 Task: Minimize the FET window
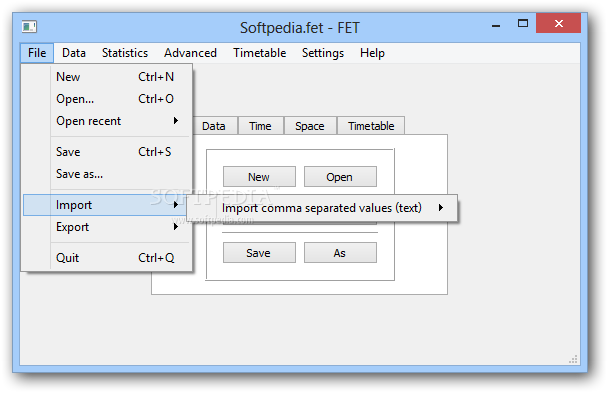(x=496, y=25)
